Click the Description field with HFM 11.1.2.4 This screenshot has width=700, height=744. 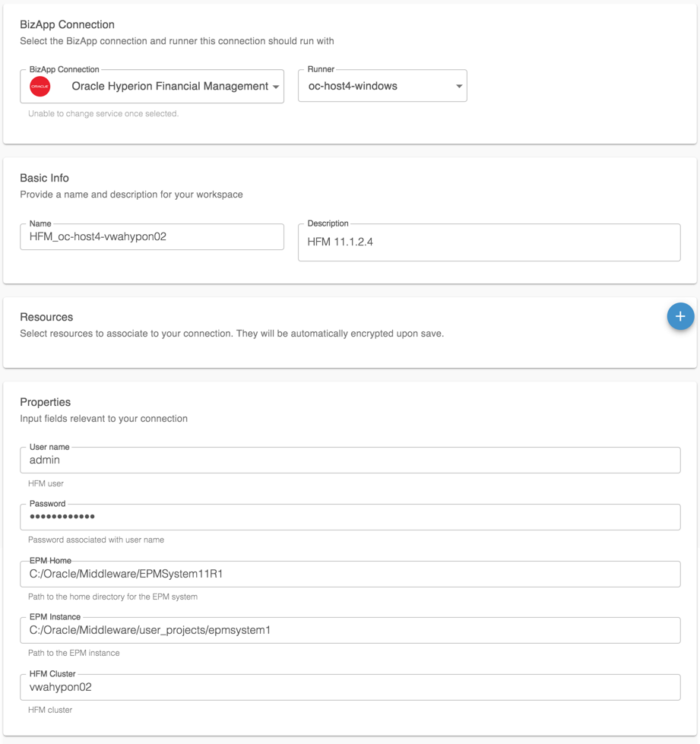pos(489,242)
